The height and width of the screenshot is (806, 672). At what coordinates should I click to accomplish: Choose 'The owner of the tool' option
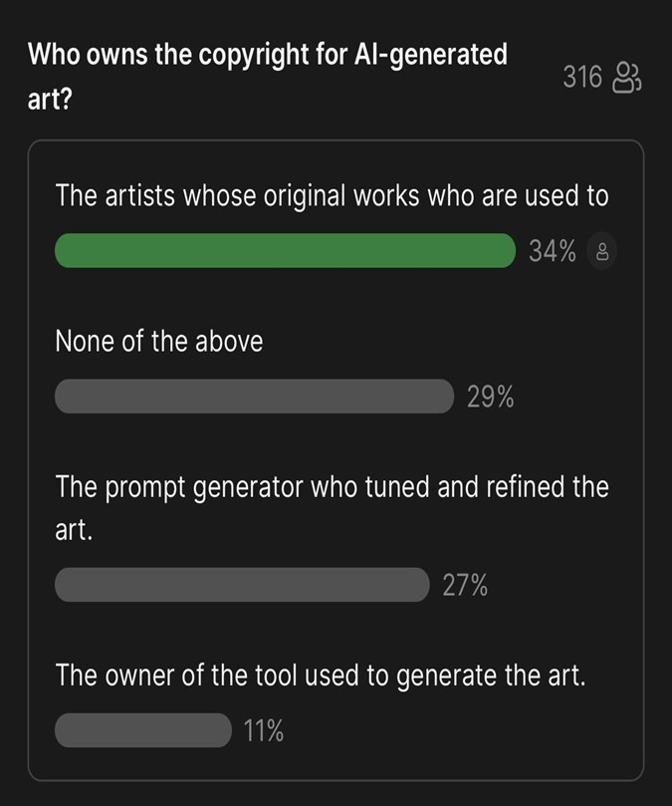click(x=321, y=675)
